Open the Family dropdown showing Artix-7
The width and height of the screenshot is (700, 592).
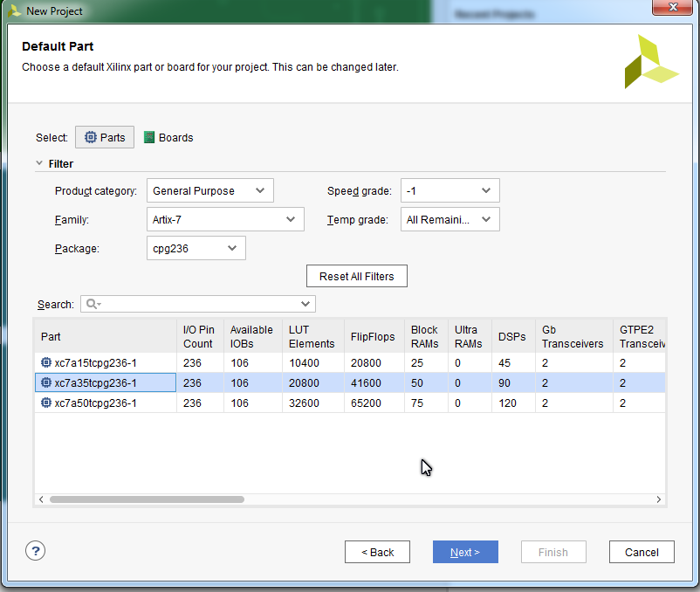225,219
